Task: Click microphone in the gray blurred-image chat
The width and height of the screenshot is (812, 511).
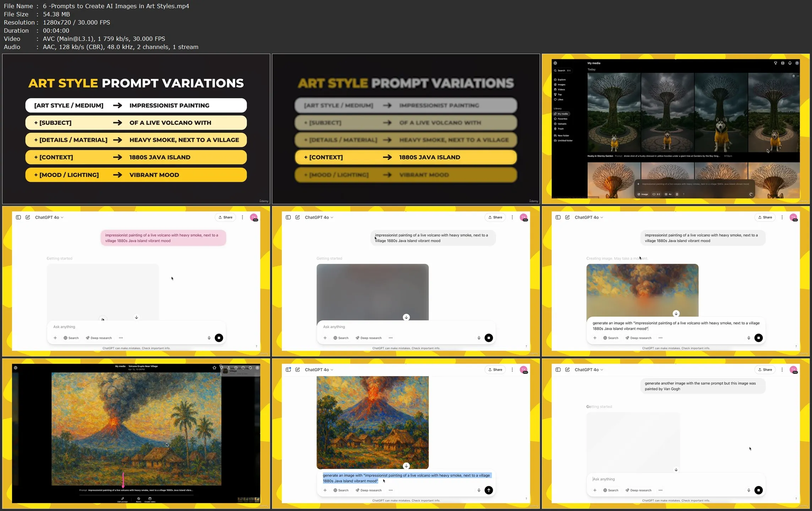Action: coord(479,338)
